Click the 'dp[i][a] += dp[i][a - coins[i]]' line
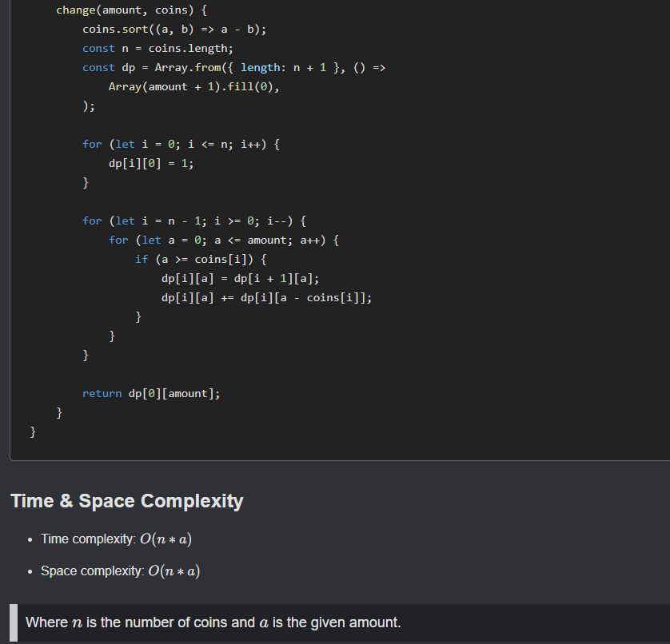Image resolution: width=670 pixels, height=644 pixels. click(x=266, y=297)
